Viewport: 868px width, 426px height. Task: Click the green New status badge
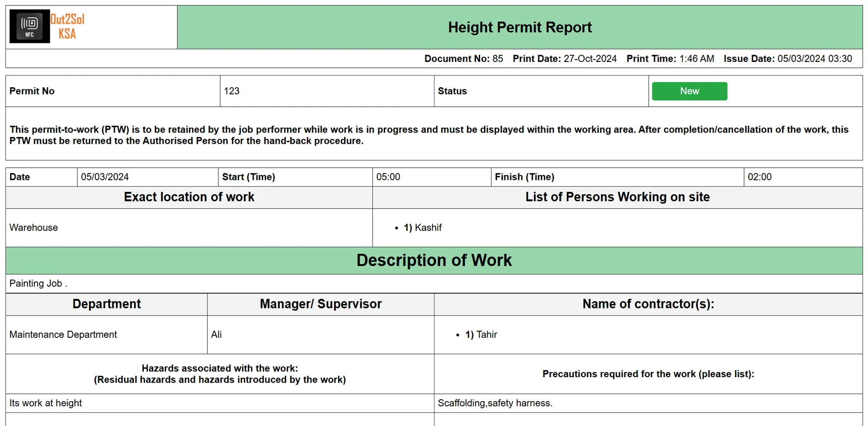pyautogui.click(x=689, y=91)
